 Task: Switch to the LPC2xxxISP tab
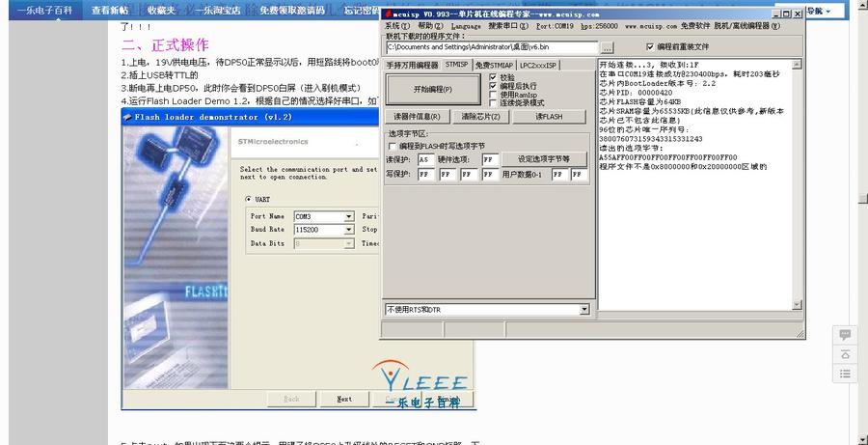pyautogui.click(x=538, y=65)
